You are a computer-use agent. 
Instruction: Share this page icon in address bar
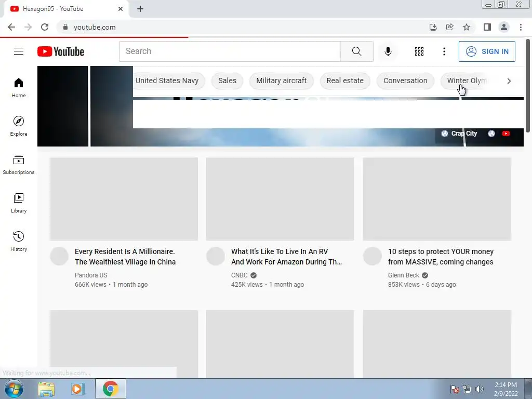(x=449, y=27)
